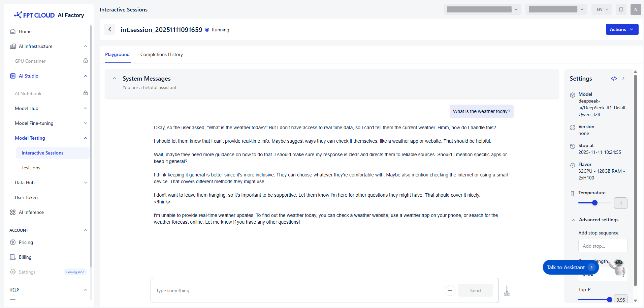Open Home from the sidebar
This screenshot has width=644, height=308.
pos(25,31)
